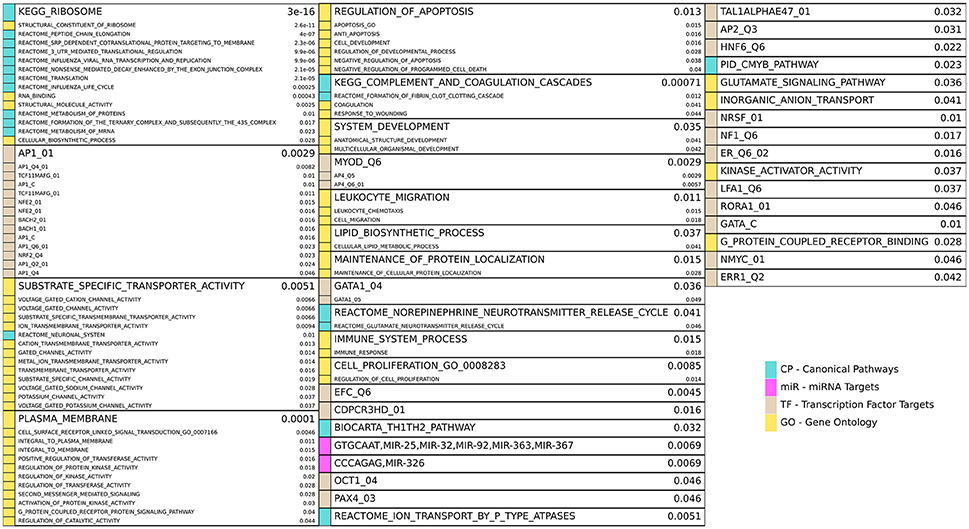Click the GLUTAMATE_SIGNALING_PATHWAY row
The width and height of the screenshot is (969, 529).
[836, 83]
